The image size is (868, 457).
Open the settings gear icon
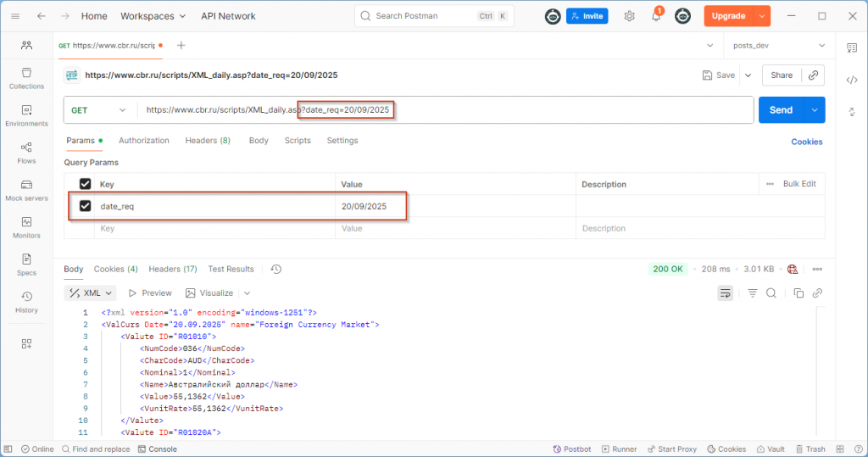tap(629, 16)
